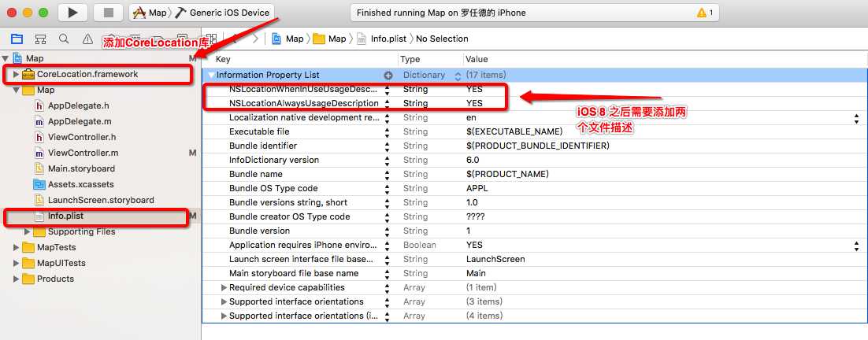The image size is (868, 340).
Task: Expand the Products group triangle
Action: coord(16,279)
